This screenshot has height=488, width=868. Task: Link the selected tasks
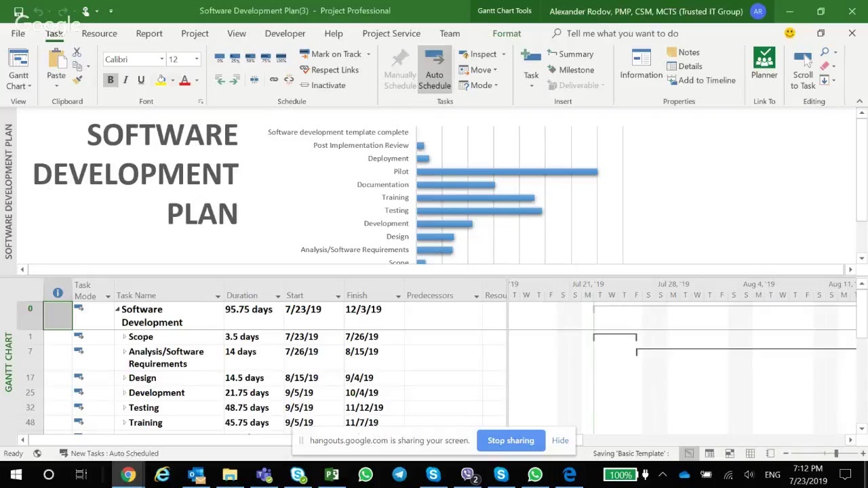point(273,80)
